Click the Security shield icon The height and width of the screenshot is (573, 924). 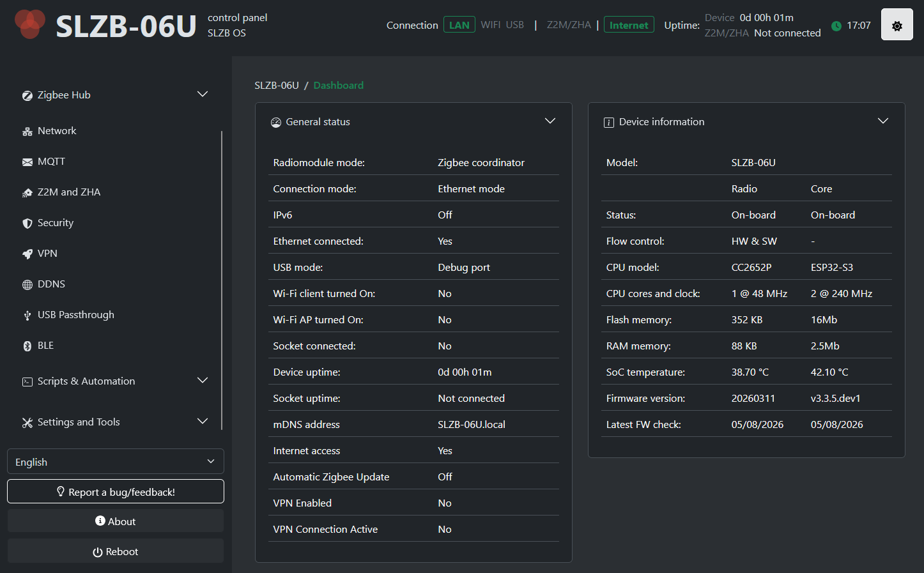[x=27, y=224]
